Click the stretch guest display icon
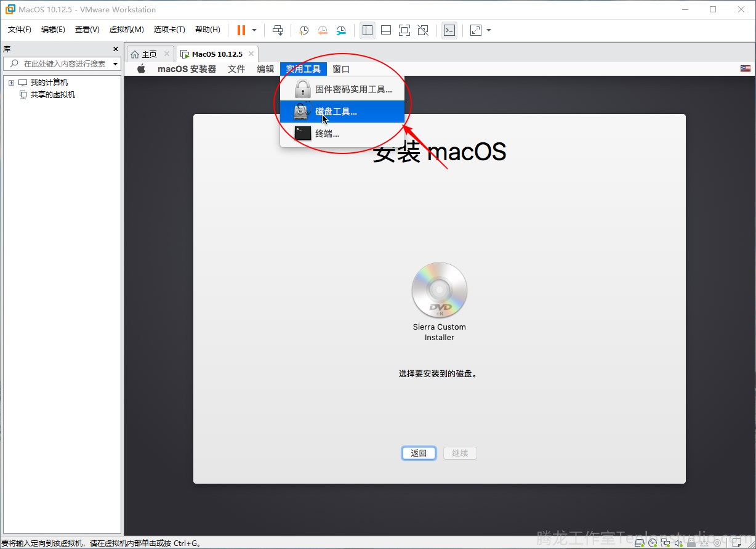 [476, 30]
